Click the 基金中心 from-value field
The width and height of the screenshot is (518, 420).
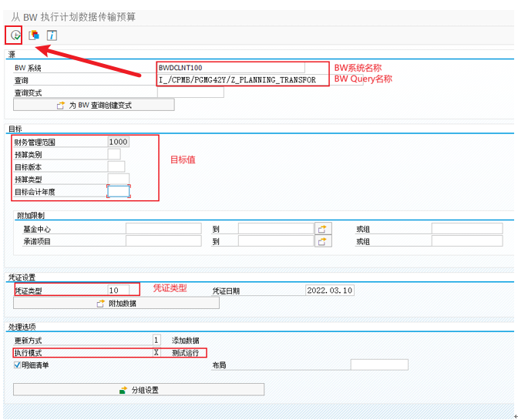163,228
